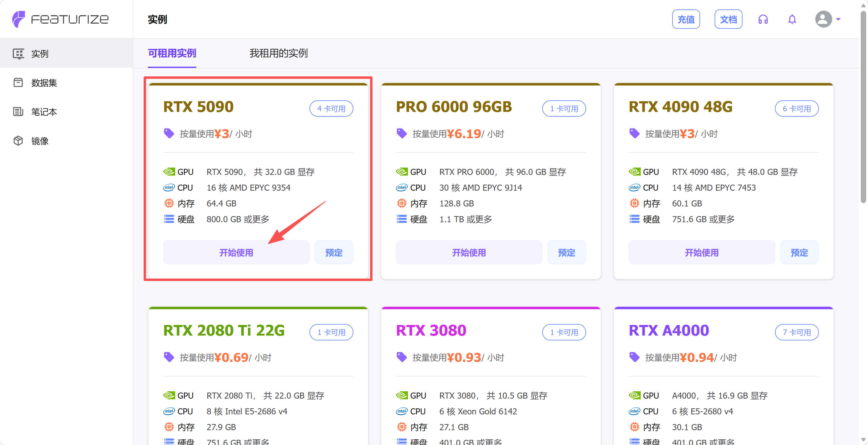
Task: Switch to the 我租用的实例 tab
Action: (278, 53)
